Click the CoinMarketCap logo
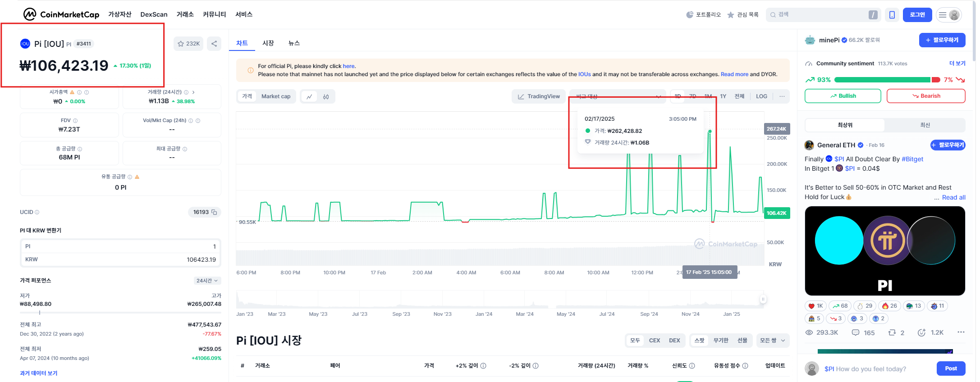 (x=61, y=14)
